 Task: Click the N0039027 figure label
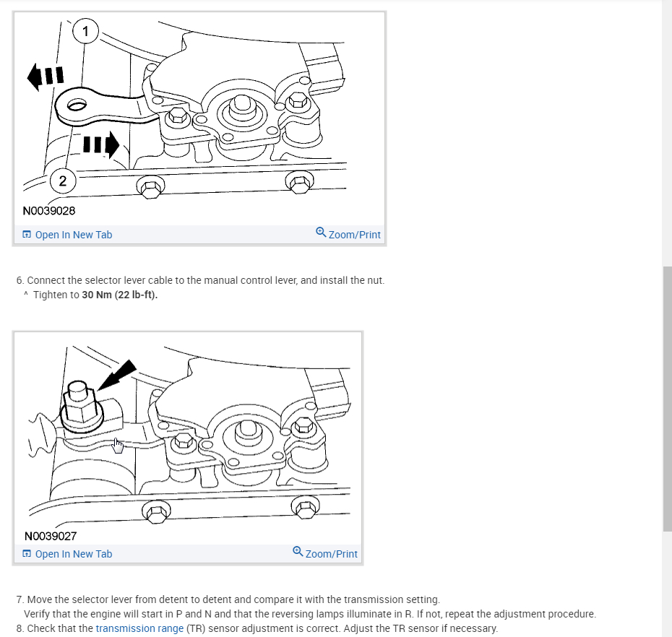tap(51, 536)
